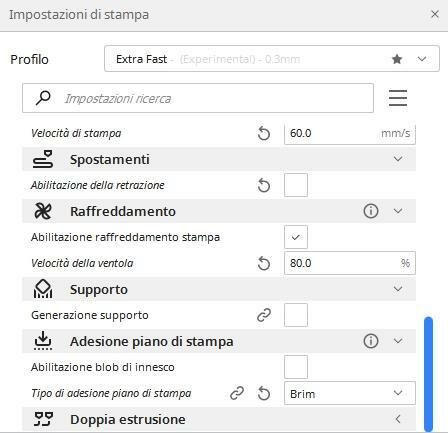Uncheck Abilitazione raffreddamento stampa
Viewport: 448px width, 433px height.
tap(296, 237)
